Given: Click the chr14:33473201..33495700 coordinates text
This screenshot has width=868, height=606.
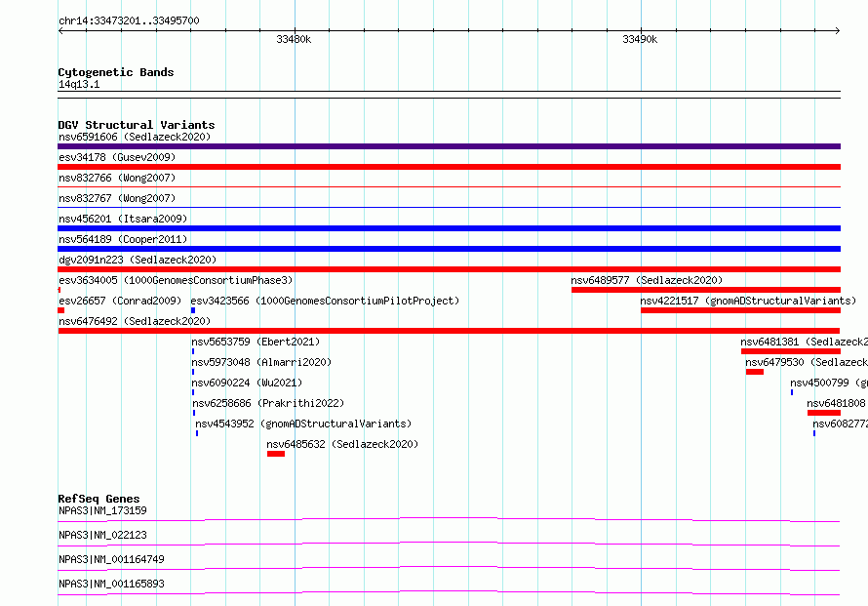Looking at the screenshot, I should click(129, 20).
